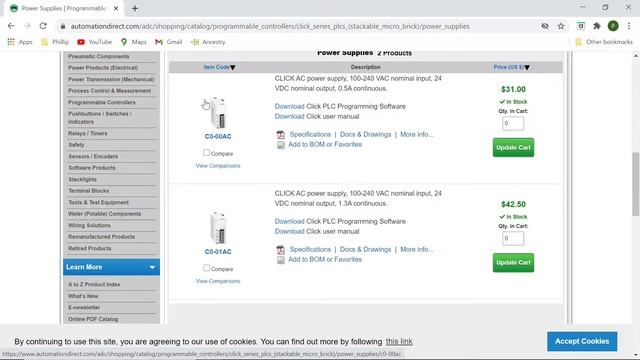Open C0-01AC item code link
640x360 pixels.
pyautogui.click(x=218, y=252)
